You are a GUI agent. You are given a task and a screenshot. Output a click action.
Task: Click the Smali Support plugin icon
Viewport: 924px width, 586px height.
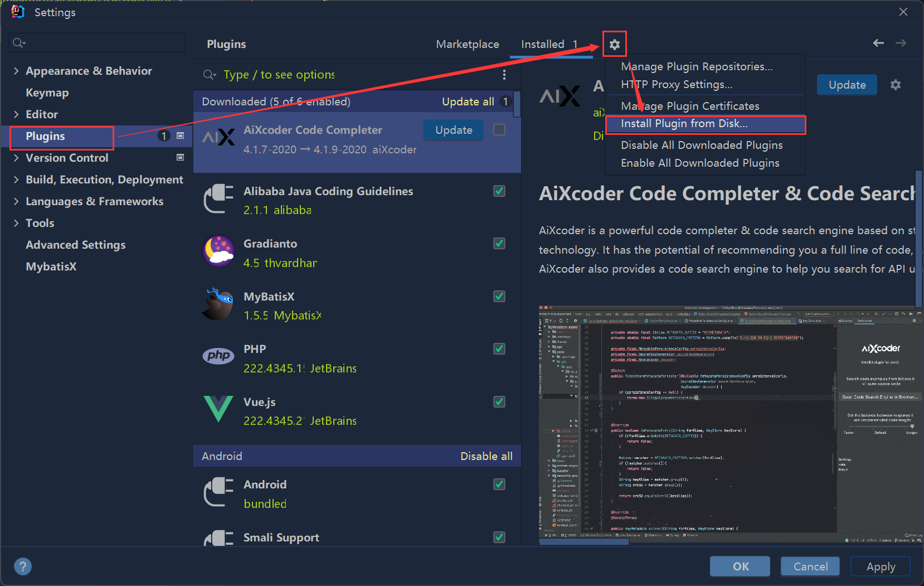pyautogui.click(x=218, y=537)
